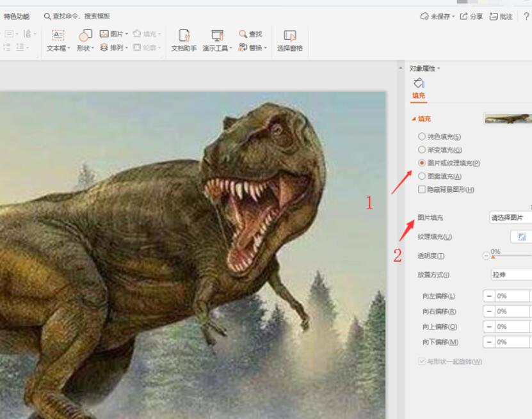Click the 图片 insert picture icon

coord(104,33)
